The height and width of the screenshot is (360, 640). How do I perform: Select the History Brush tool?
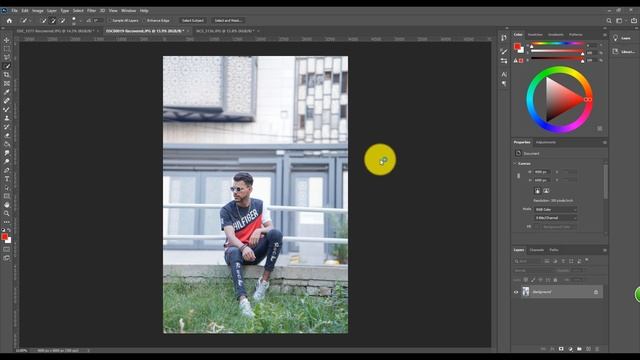(x=7, y=127)
